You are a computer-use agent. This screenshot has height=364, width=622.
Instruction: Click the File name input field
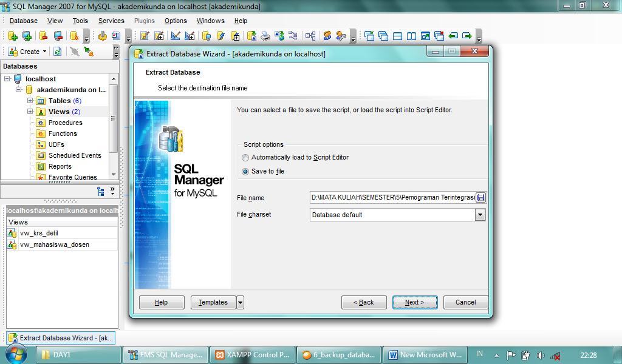[x=393, y=197]
